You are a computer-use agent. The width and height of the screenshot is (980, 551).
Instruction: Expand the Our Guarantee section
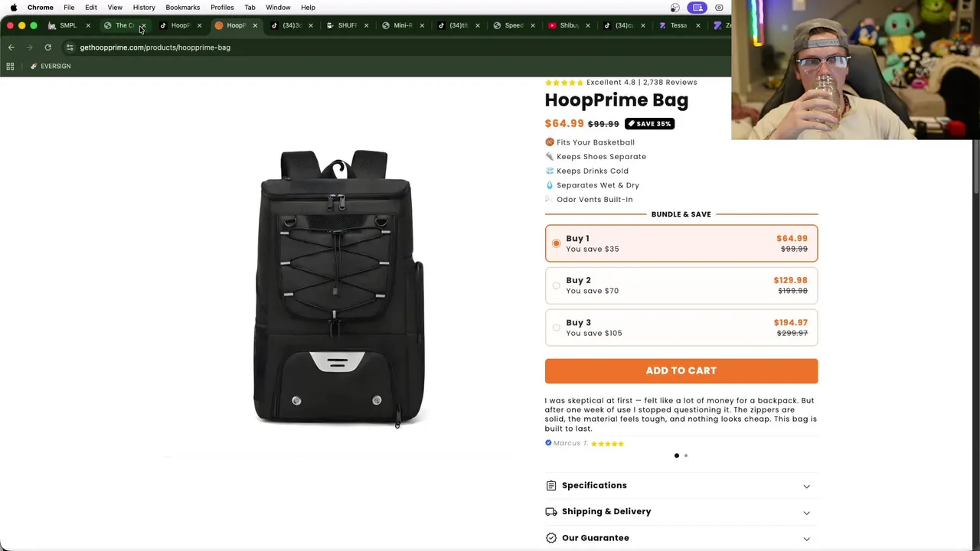681,538
